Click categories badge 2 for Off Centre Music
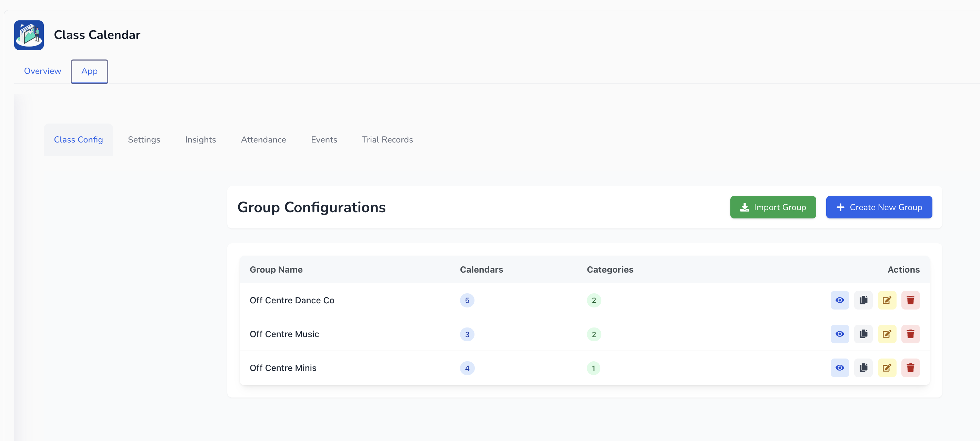Image resolution: width=980 pixels, height=441 pixels. (593, 334)
